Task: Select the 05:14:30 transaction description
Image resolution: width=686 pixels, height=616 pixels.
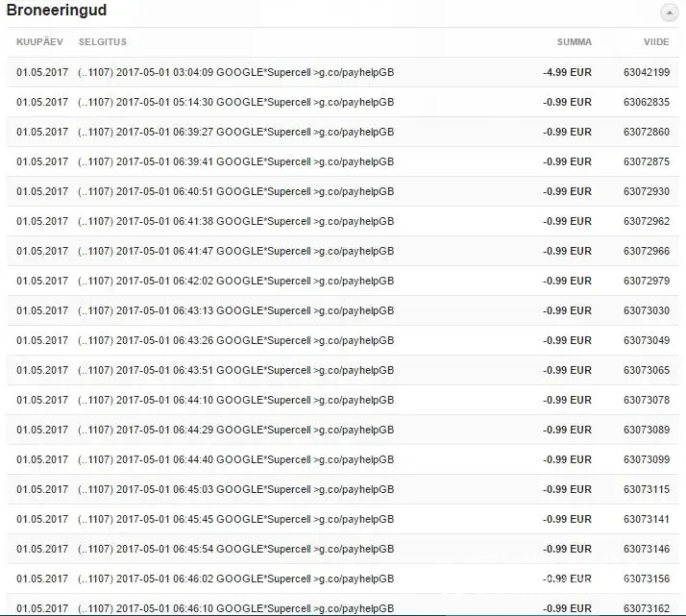Action: pyautogui.click(x=235, y=102)
